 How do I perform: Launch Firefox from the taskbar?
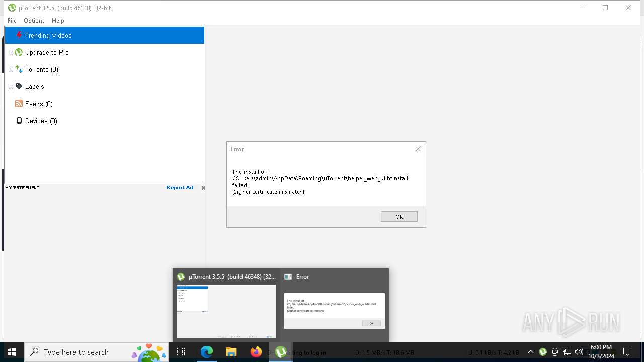tap(256, 352)
